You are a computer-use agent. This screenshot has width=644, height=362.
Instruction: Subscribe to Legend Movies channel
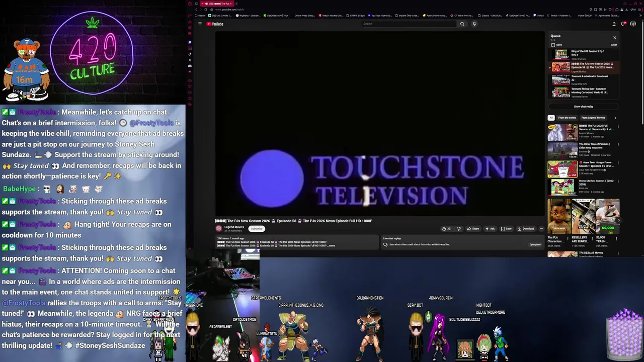tap(257, 229)
